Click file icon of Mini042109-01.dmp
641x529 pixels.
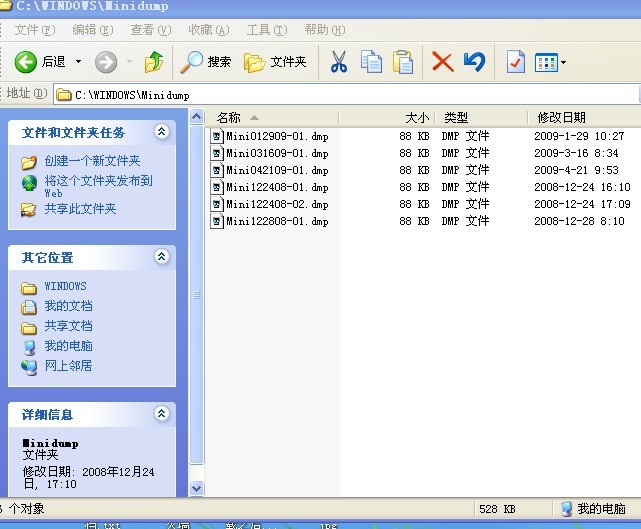(x=217, y=170)
